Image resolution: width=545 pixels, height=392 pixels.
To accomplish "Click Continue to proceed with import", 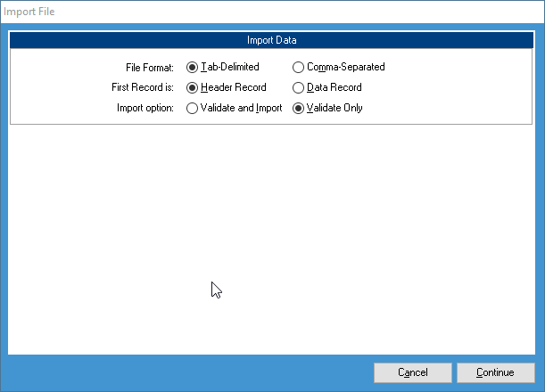I will pos(495,372).
